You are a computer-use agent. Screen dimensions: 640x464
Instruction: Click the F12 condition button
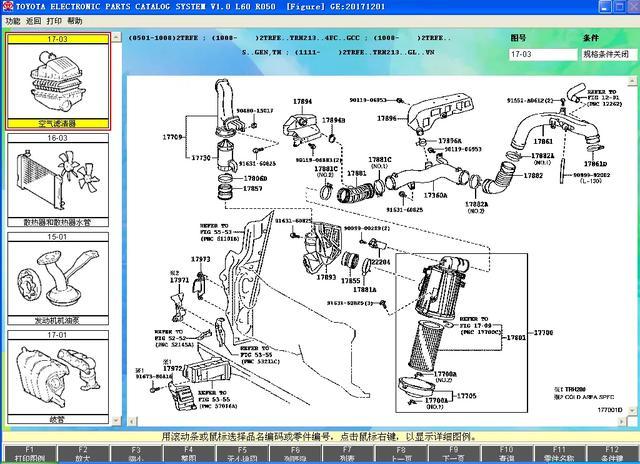point(612,454)
